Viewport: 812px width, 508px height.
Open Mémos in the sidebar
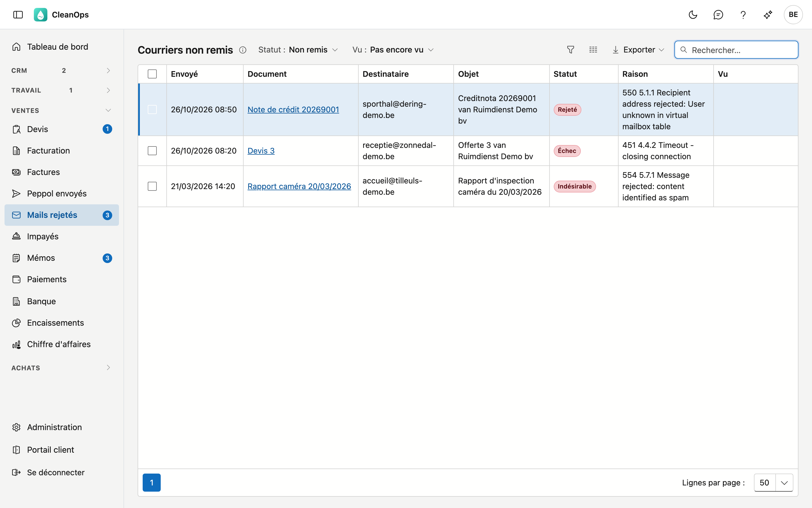(62, 258)
